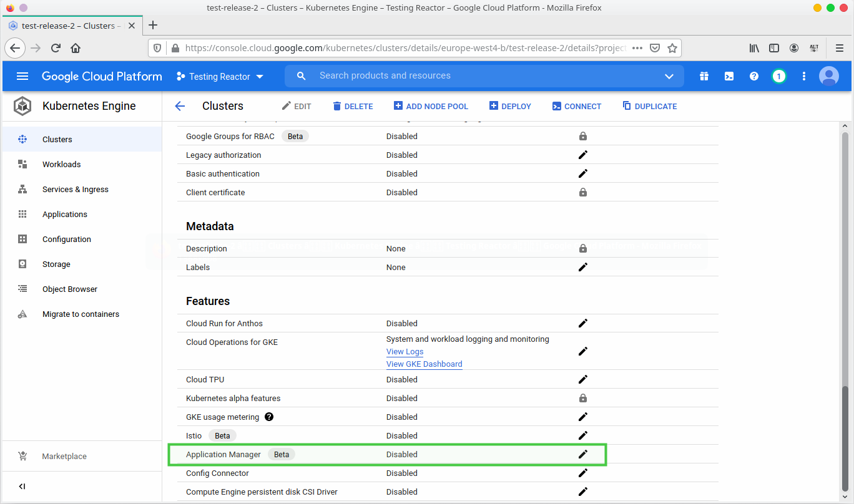This screenshot has height=504, width=854.
Task: Open the View Logs link
Action: [x=405, y=352]
